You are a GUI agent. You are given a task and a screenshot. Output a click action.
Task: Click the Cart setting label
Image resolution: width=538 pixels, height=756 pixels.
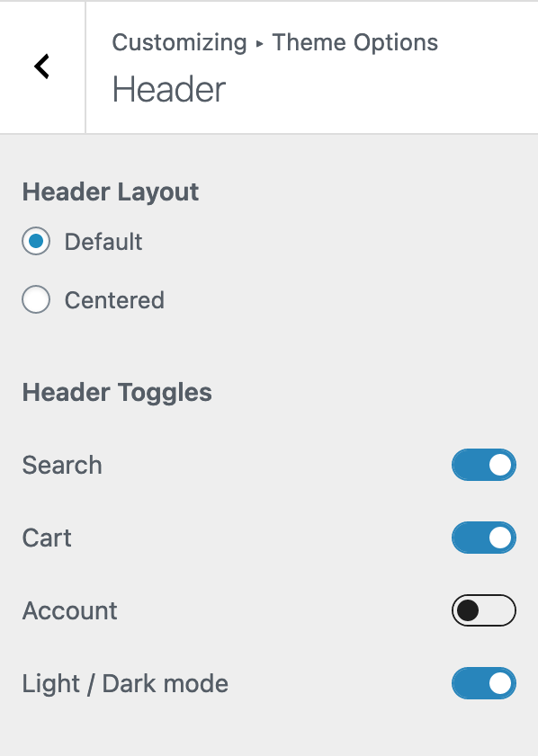coord(46,538)
